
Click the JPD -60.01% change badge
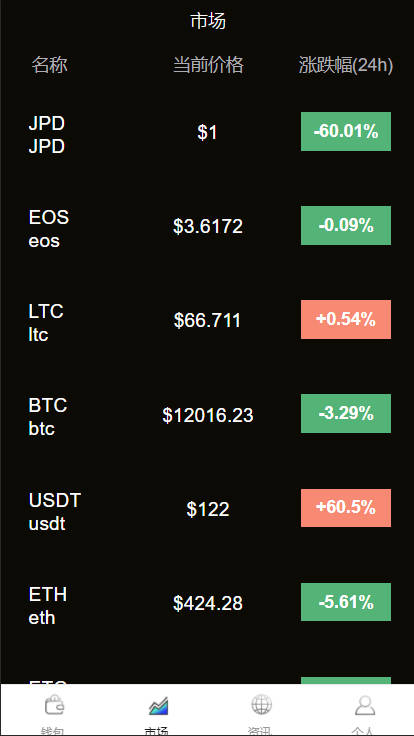coord(346,131)
